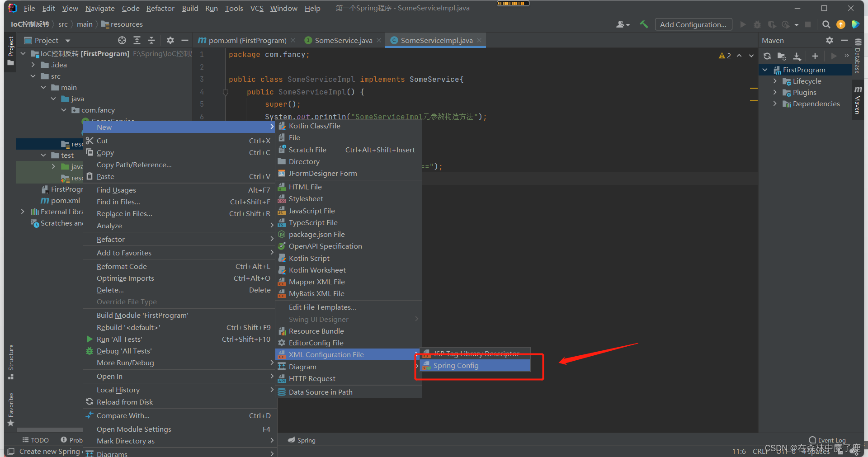Select Spring Config from submenu
This screenshot has height=457, width=868.
(x=475, y=365)
